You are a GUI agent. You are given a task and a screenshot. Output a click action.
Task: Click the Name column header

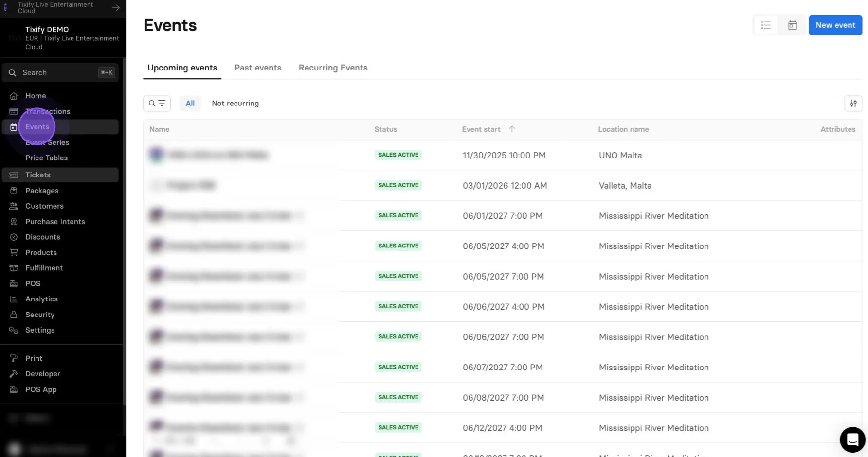click(x=159, y=129)
